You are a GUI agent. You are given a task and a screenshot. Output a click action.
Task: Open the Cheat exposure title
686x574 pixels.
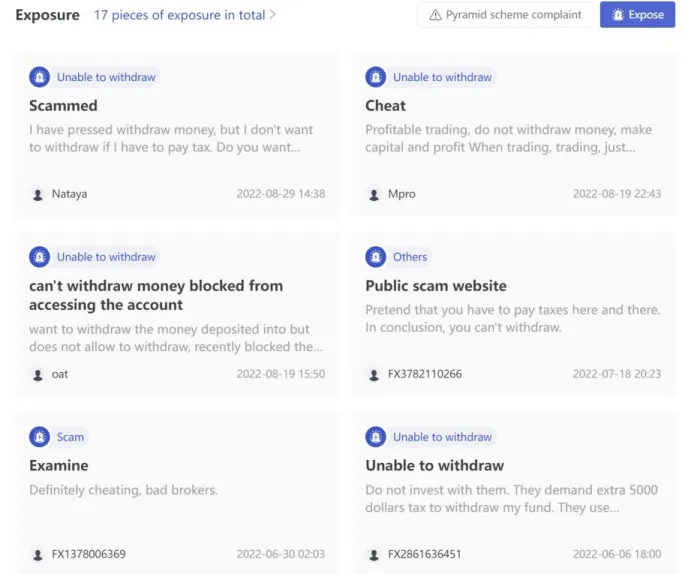(x=385, y=105)
